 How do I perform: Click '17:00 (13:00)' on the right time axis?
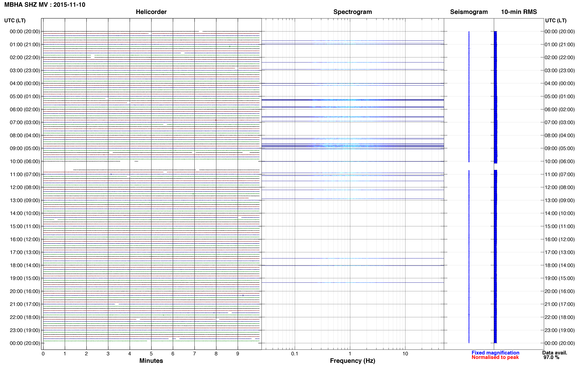click(560, 252)
